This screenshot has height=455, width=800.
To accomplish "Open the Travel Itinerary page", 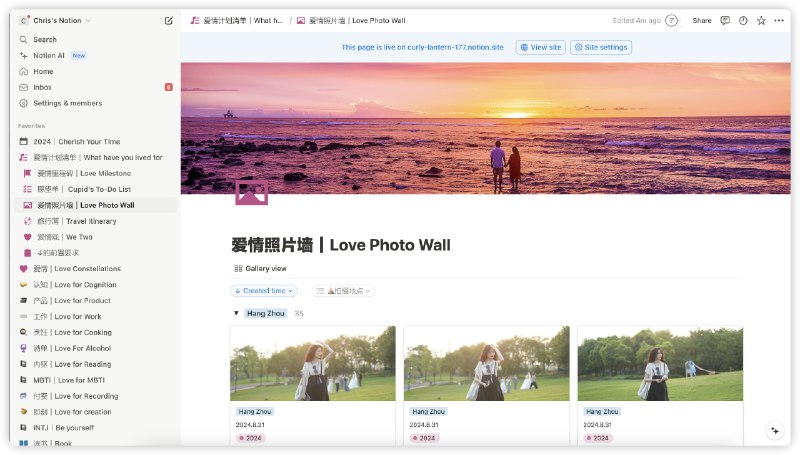I will pyautogui.click(x=77, y=221).
